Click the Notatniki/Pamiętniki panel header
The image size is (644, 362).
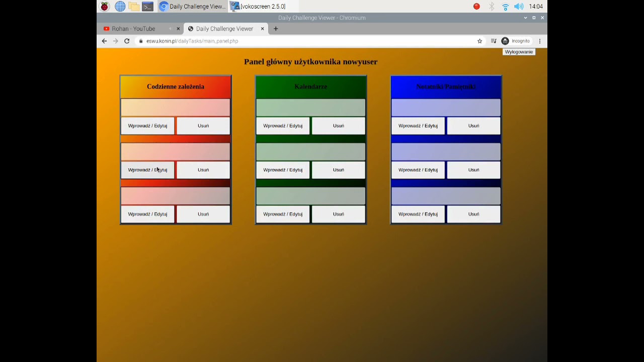click(x=446, y=86)
